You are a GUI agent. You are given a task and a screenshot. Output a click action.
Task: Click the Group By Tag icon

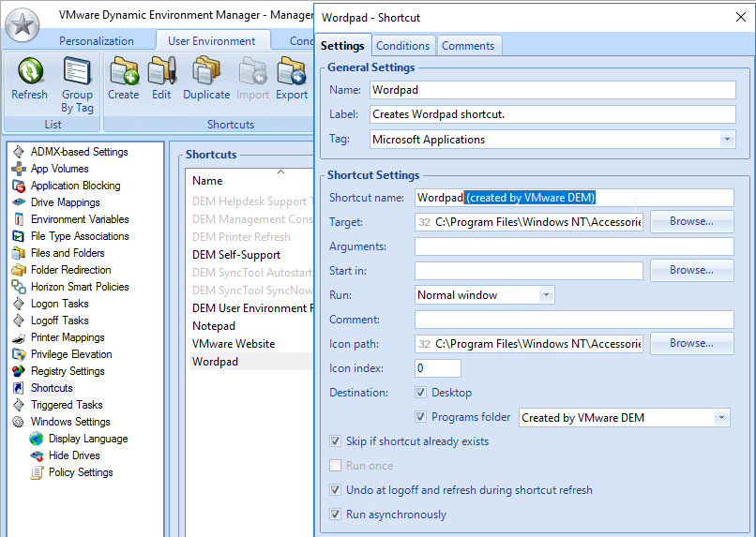tap(77, 71)
